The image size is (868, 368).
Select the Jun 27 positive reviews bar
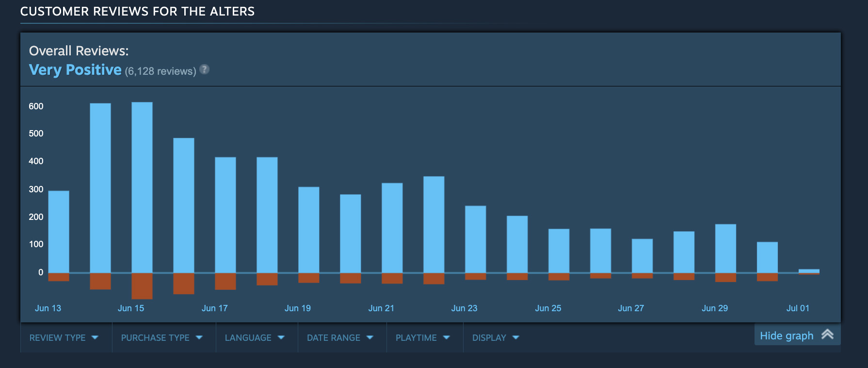click(643, 256)
